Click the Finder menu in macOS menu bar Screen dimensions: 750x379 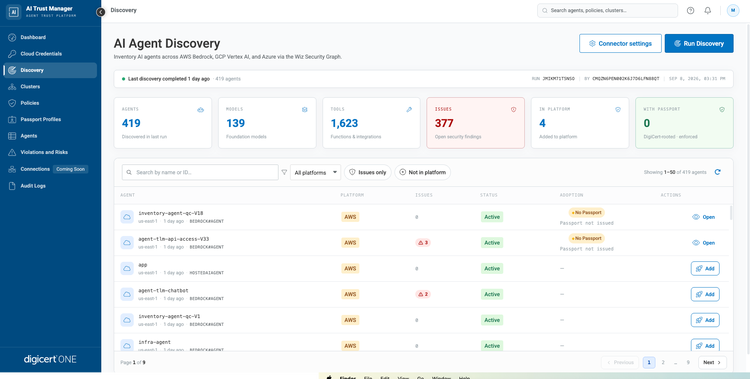pos(347,377)
